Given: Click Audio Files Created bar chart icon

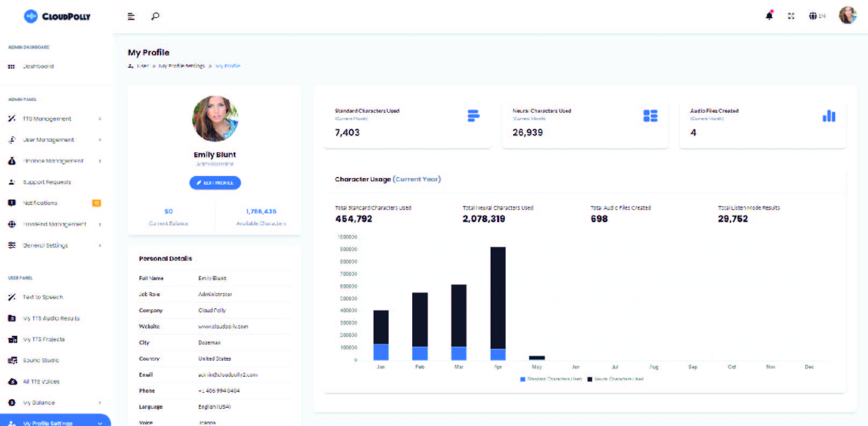Looking at the screenshot, I should 829,116.
